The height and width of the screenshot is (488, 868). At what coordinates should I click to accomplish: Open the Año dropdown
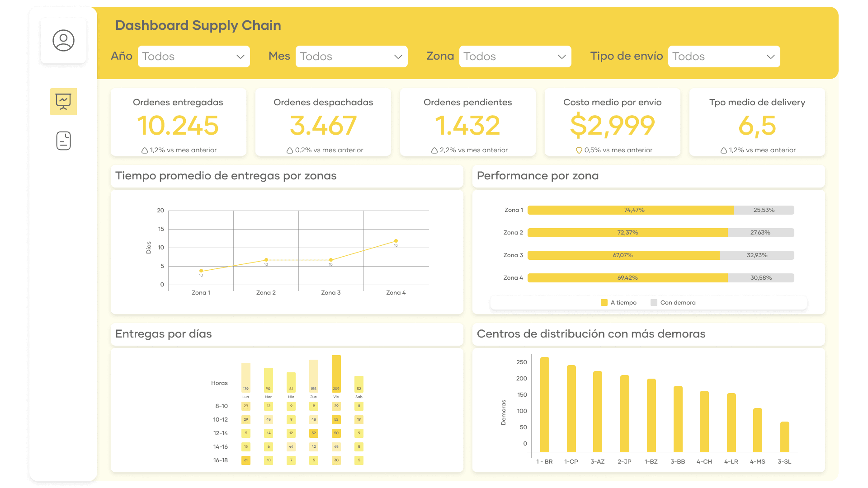pos(193,56)
